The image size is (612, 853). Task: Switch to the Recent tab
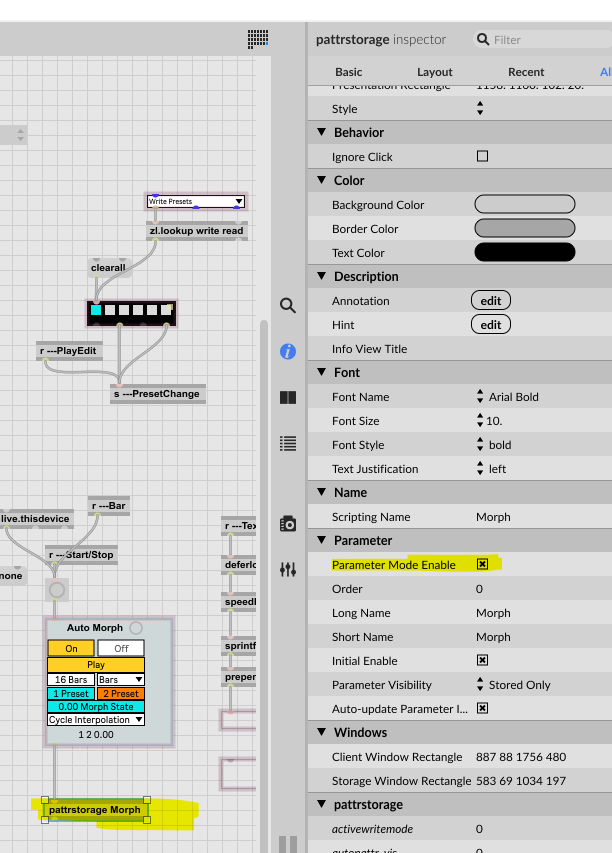point(526,72)
